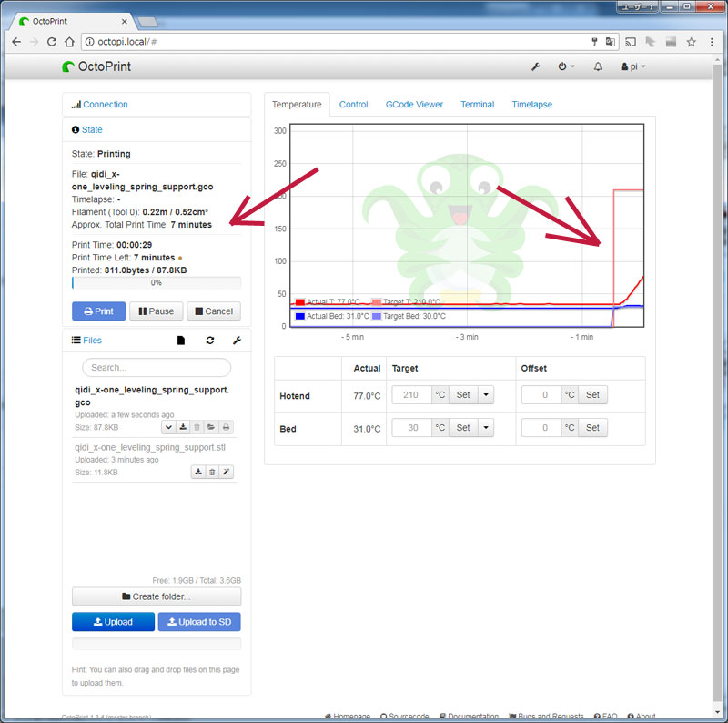Click the file Search field
The width and height of the screenshot is (728, 723).
click(157, 368)
